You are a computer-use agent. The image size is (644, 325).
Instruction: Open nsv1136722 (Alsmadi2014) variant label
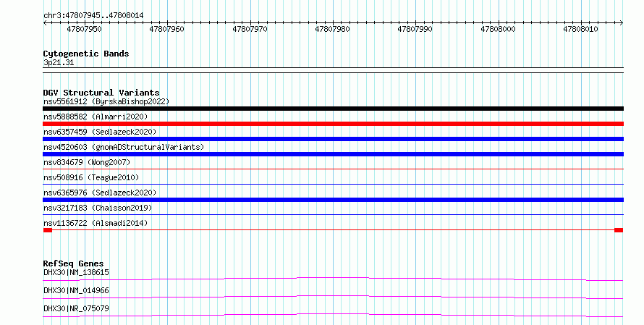click(x=96, y=223)
